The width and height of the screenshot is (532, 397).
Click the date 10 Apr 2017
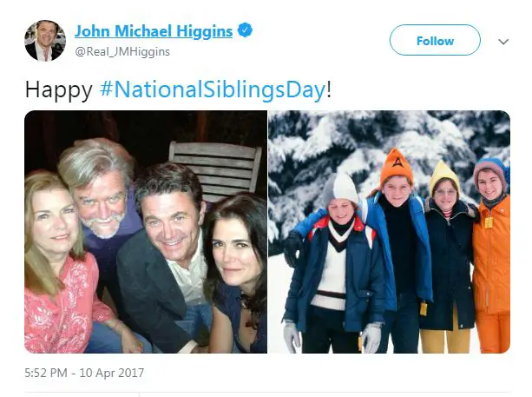pos(112,373)
